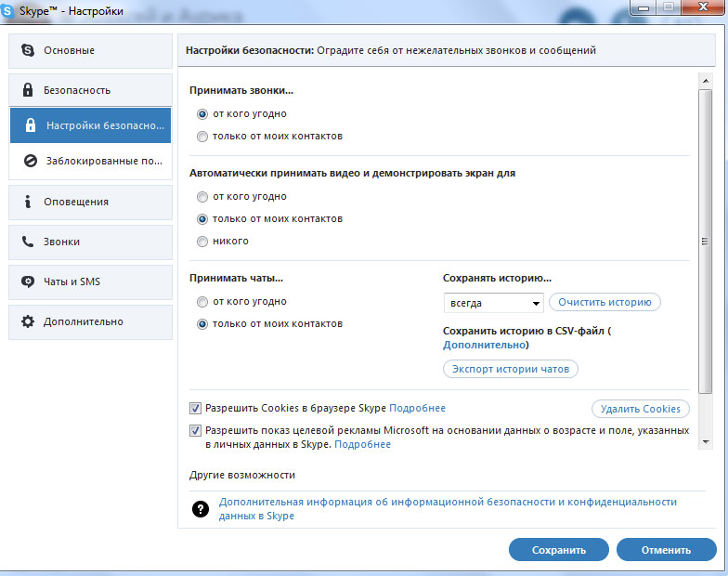The image size is (728, 576).
Task: Open the Чаты и SMS section
Action: pyautogui.click(x=91, y=282)
